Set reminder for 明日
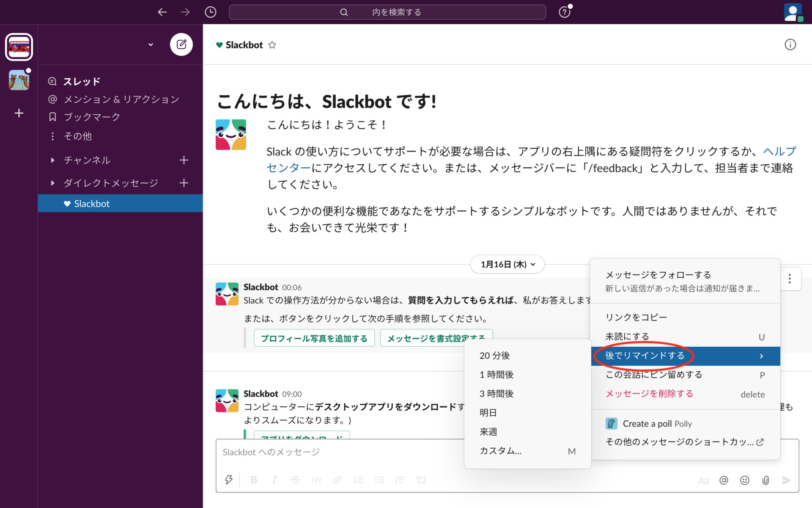Viewport: 812px width, 508px height. 527,413
